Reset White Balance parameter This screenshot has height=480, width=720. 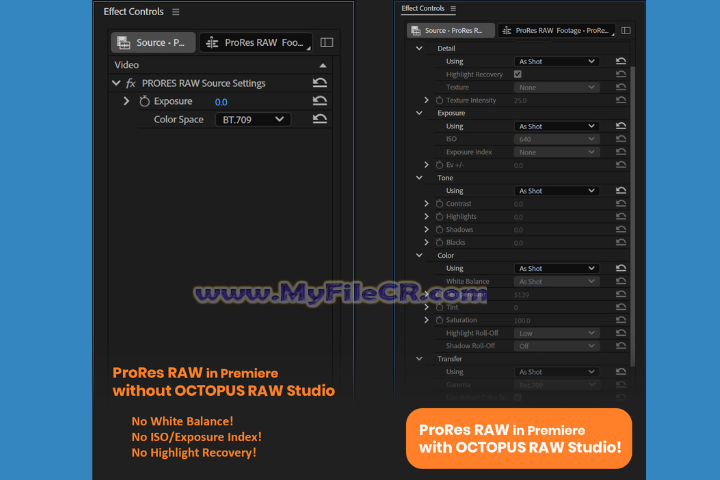click(621, 281)
